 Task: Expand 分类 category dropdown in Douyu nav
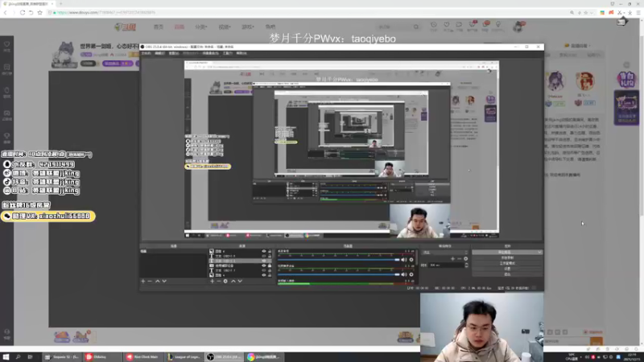click(200, 27)
